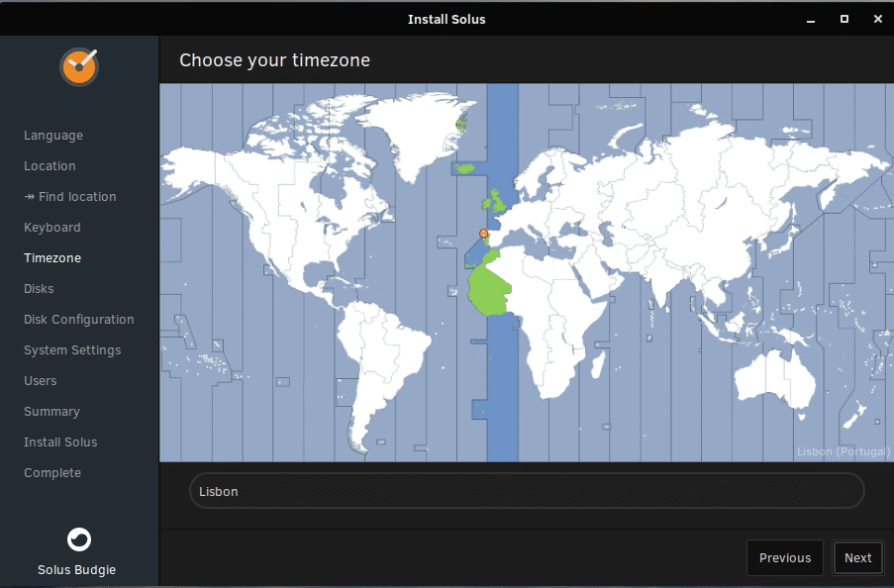Open the Find location sub-step
Screen dimensions: 894x588
(70, 197)
